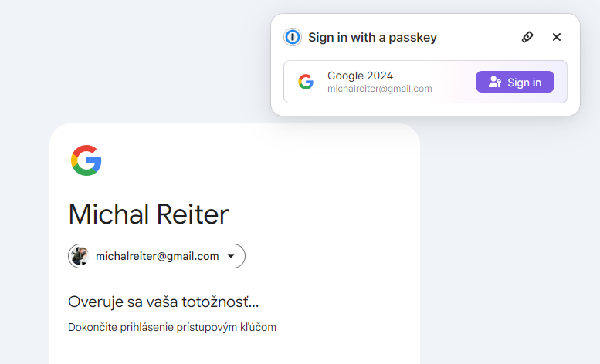Click the profile avatar in the account chip
Screen dimensions: 600x364
coord(80,256)
